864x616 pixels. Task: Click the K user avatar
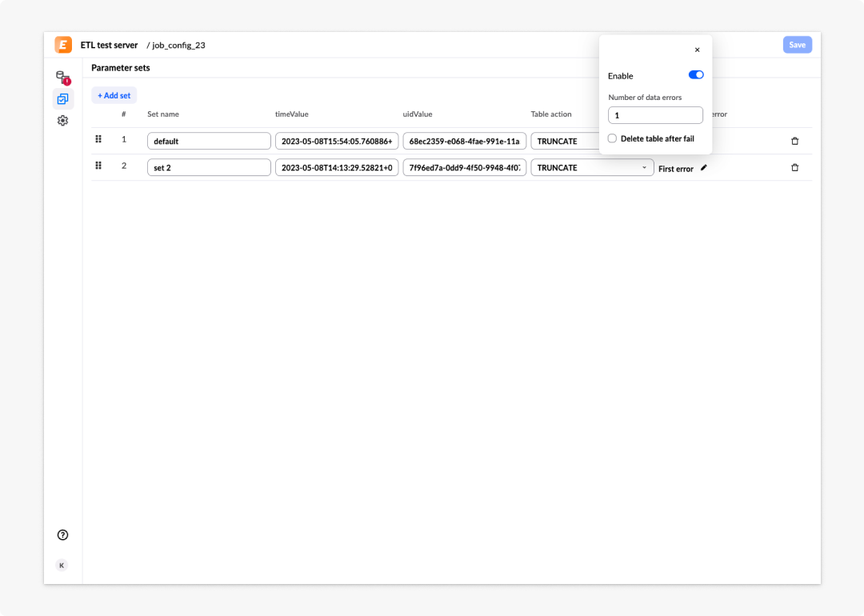pos(62,565)
